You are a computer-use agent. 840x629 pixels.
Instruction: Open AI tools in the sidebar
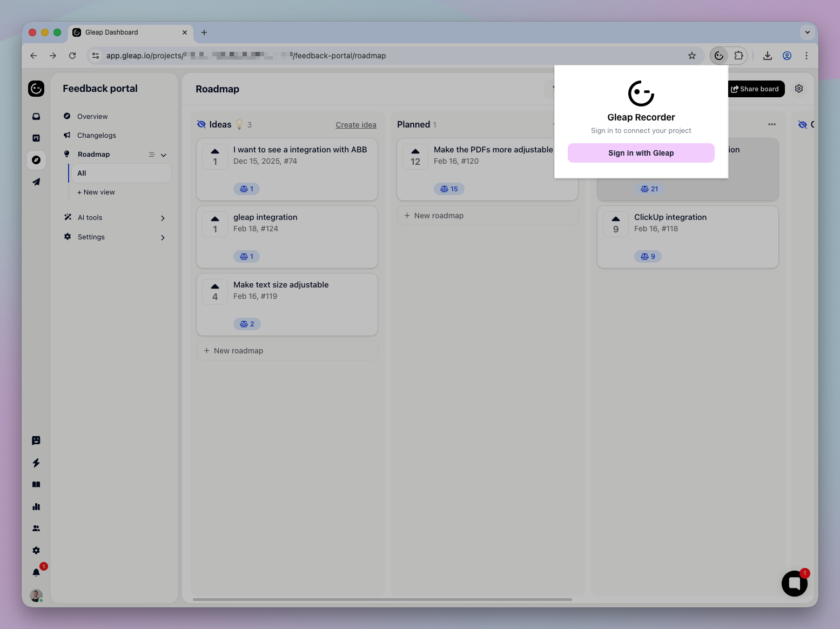[90, 217]
